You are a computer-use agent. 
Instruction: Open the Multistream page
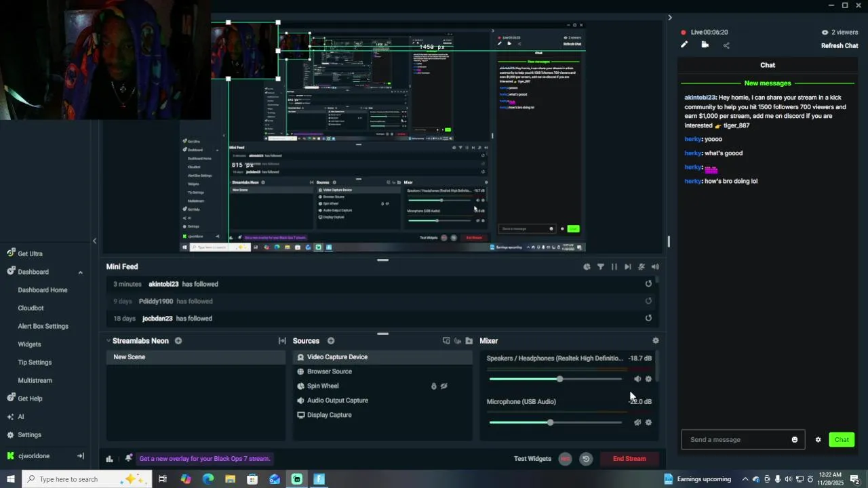(35, 381)
